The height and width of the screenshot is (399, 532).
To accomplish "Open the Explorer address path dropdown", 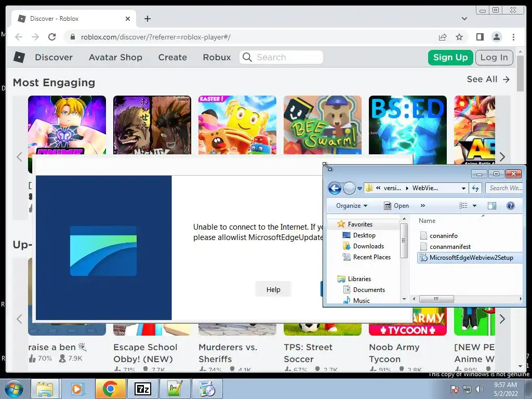I will [463, 188].
